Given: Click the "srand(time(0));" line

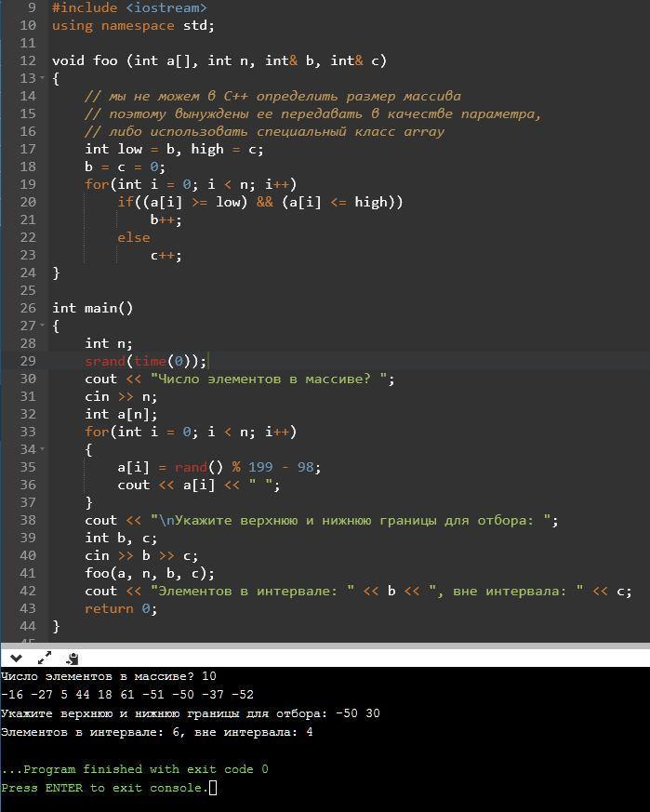Looking at the screenshot, I should point(146,361).
